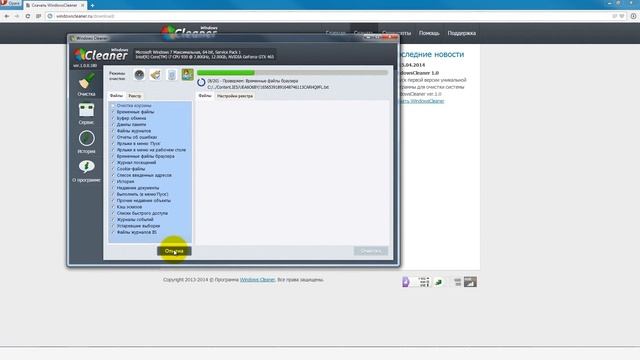Open the Очистка broom section in sidebar
Screen dimensions: 640x360
(x=87, y=84)
